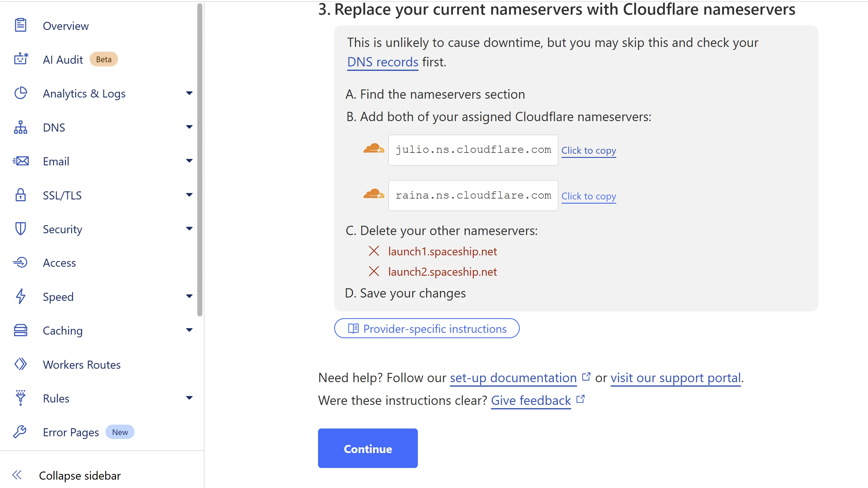
Task: Click the Continue button
Action: 368,448
